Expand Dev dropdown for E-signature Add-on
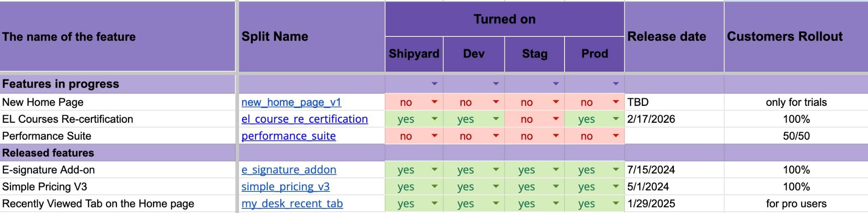 495,170
